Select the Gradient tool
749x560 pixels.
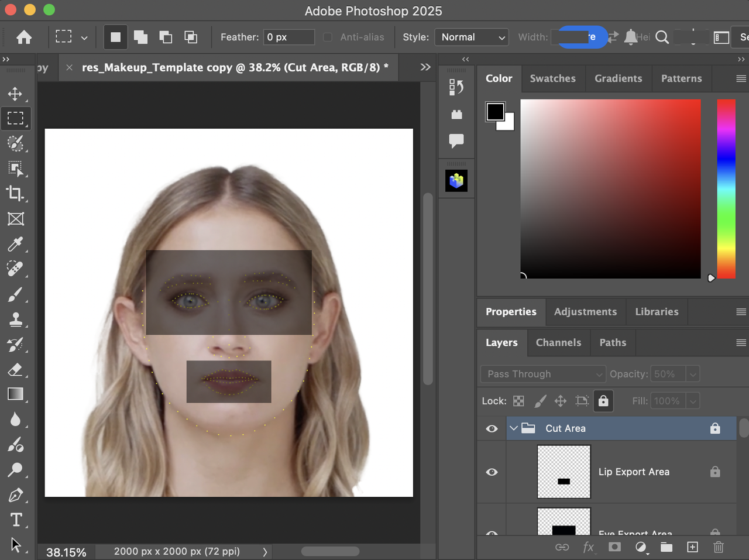[x=15, y=394]
